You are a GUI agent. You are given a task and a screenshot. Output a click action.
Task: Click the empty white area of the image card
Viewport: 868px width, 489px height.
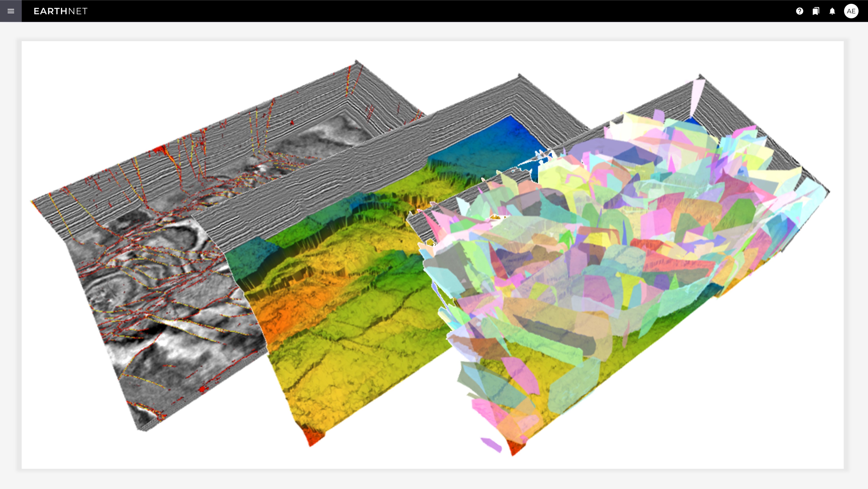(741, 404)
